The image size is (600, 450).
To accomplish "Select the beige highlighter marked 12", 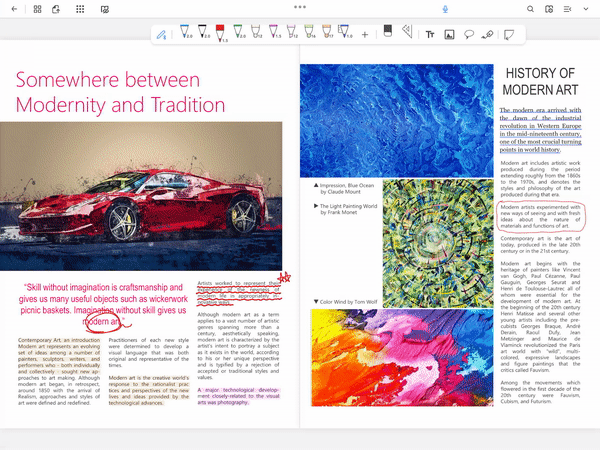I will 256,32.
